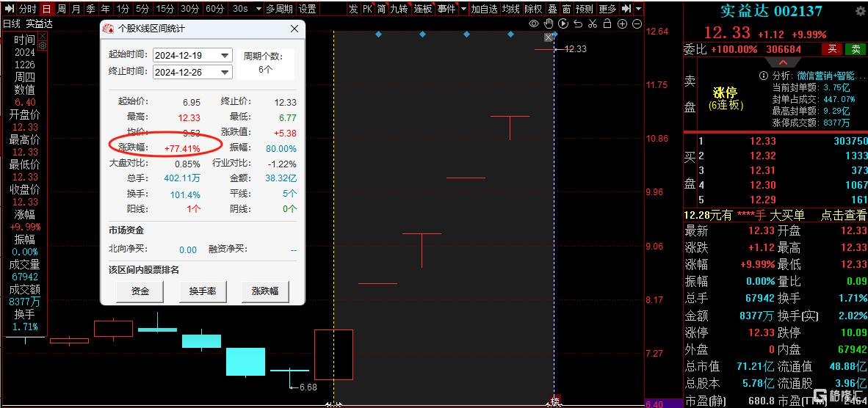Click the second blue diamond event marker
The height and width of the screenshot is (408, 868).
click(x=422, y=34)
